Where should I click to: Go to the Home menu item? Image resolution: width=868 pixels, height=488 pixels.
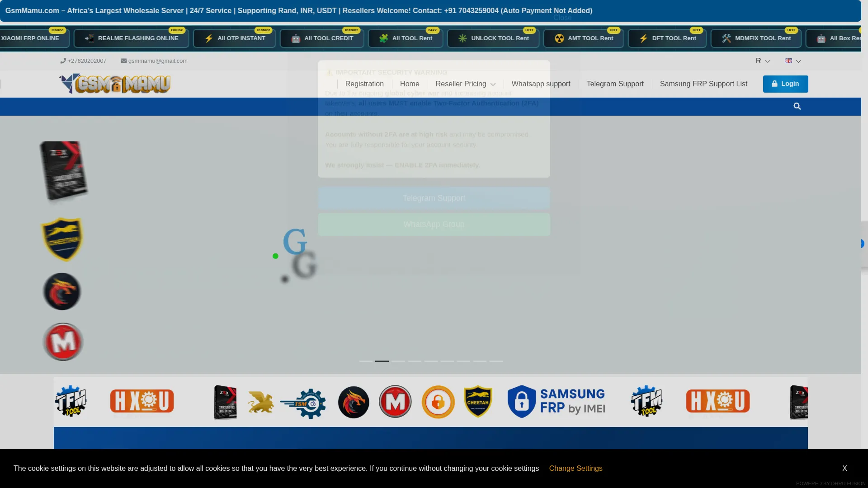point(410,84)
